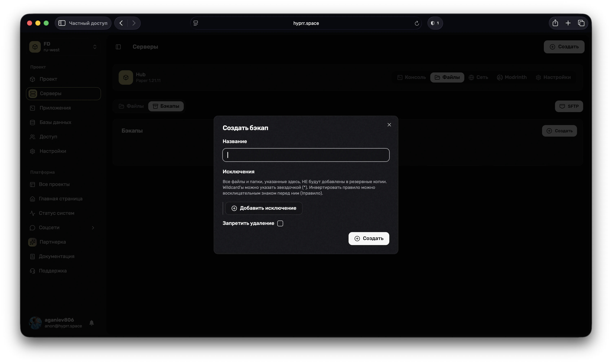
Task: Close the Создать бэкап dialog
Action: (389, 125)
